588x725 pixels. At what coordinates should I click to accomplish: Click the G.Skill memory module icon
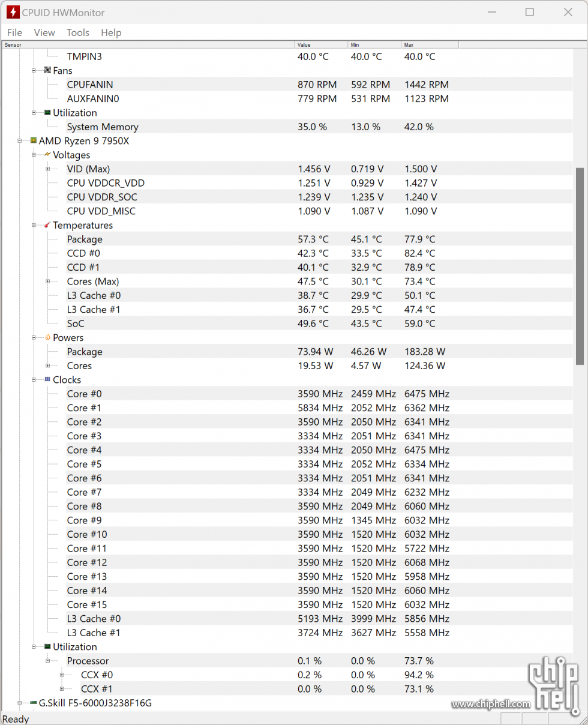point(34,702)
